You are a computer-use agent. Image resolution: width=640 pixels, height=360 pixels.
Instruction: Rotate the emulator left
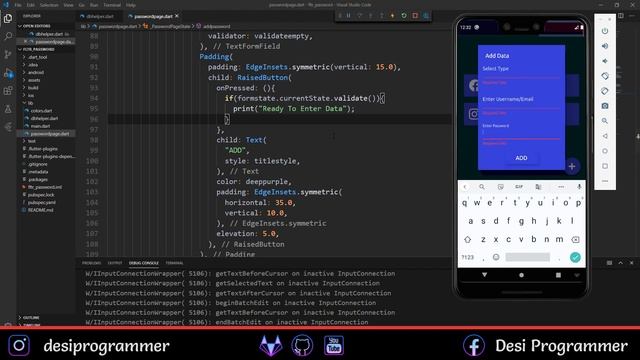pyautogui.click(x=605, y=76)
